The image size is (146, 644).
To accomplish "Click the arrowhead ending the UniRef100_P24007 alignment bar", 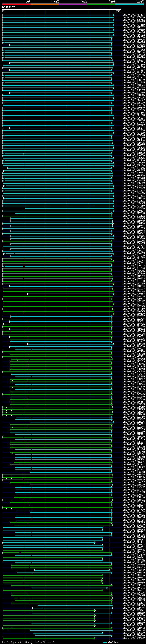I will [x=112, y=70].
